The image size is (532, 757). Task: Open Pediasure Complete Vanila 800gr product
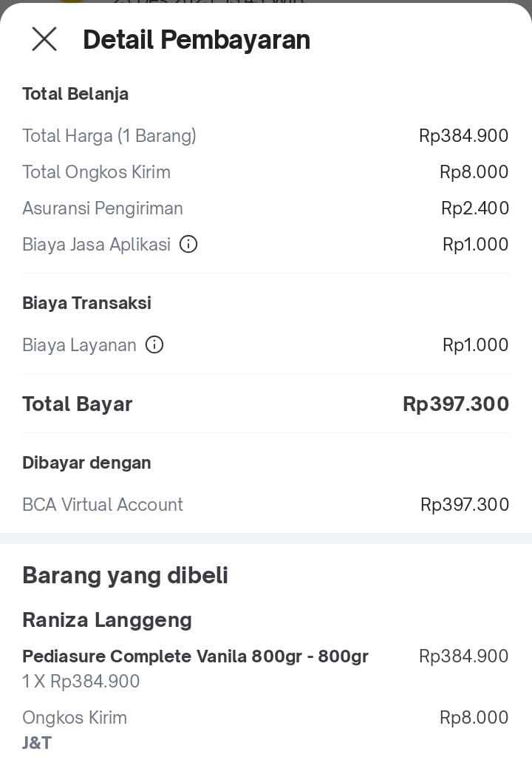pos(195,656)
